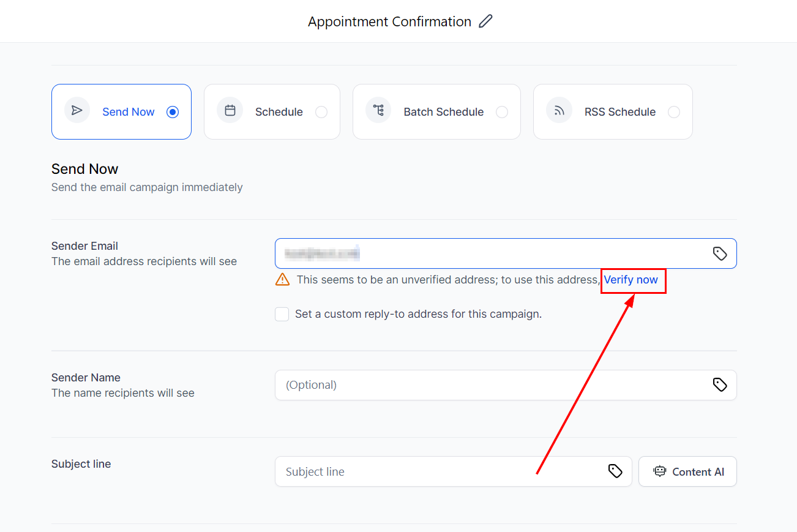Click the Appointment Confirmation title text
Image resolution: width=797 pixels, height=532 pixels.
[389, 21]
